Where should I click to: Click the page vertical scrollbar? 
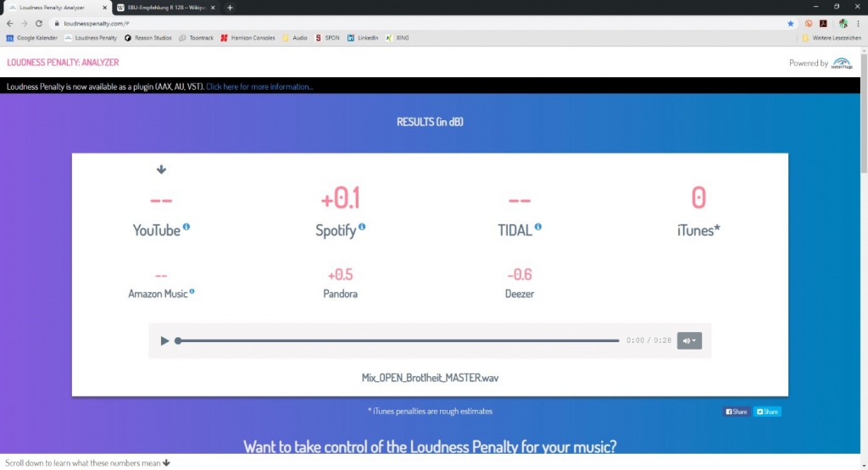tap(864, 113)
